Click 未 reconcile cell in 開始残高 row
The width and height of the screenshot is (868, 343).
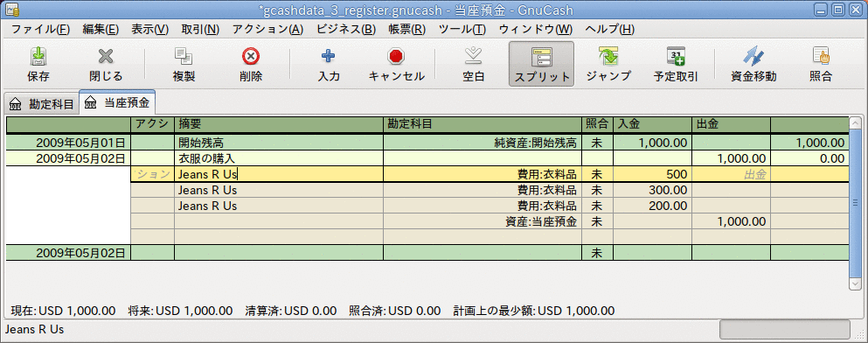pyautogui.click(x=597, y=143)
